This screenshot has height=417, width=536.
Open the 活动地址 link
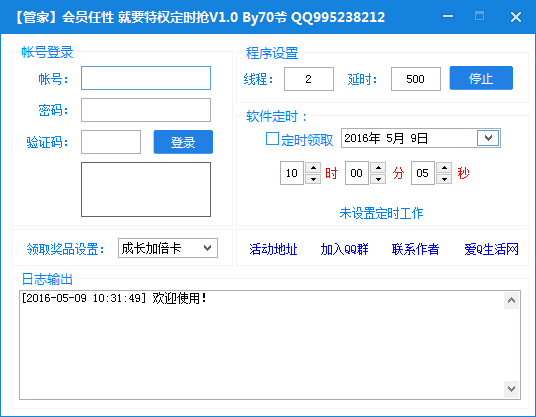coord(273,249)
